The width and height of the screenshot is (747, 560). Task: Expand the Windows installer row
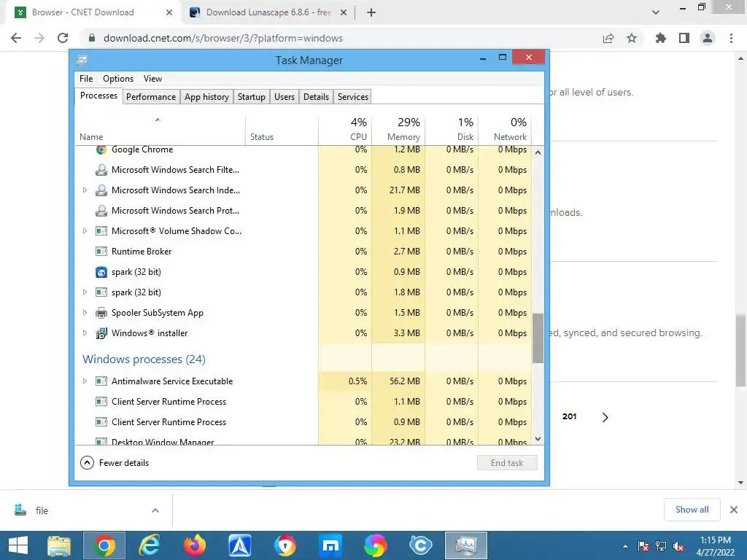[85, 333]
